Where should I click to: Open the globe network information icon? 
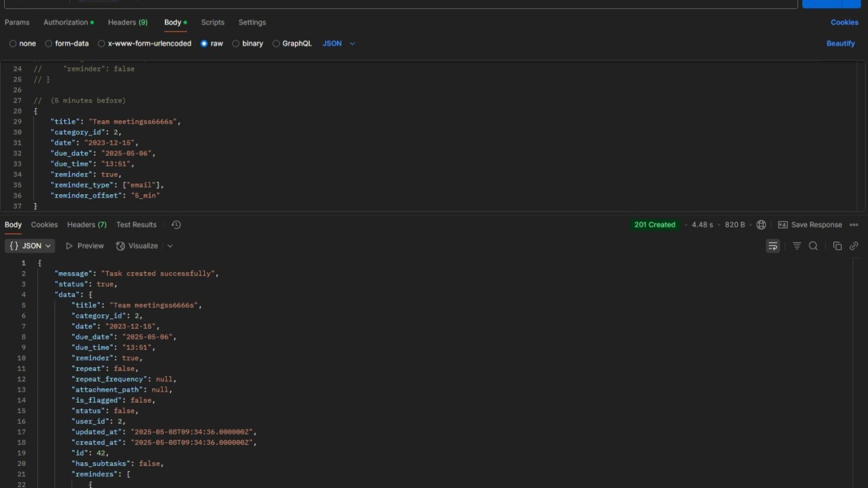tap(761, 224)
